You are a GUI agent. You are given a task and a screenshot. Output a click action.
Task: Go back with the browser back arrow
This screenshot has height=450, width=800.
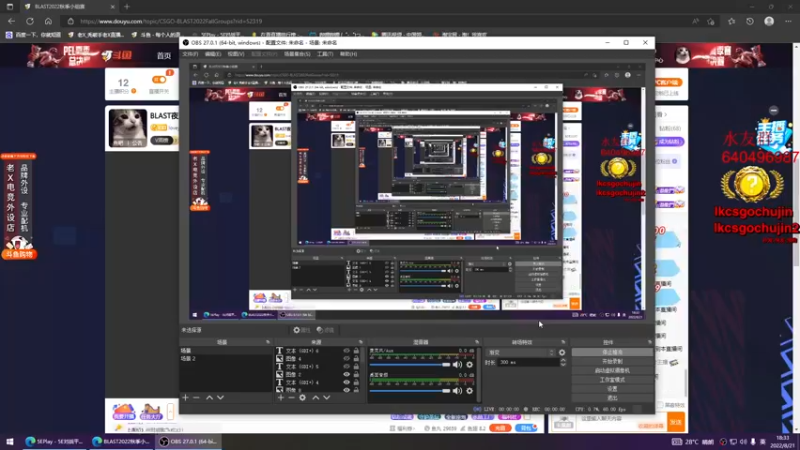(11, 21)
